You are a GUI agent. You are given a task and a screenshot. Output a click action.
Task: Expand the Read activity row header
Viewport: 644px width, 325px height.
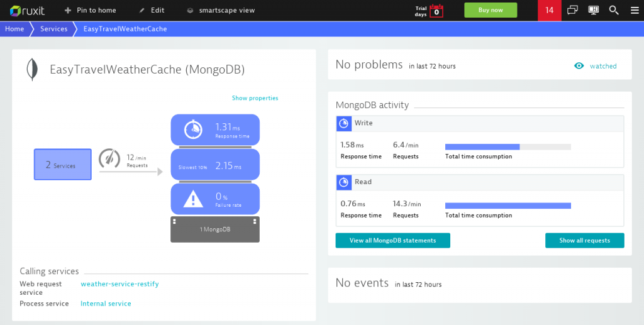pos(480,182)
